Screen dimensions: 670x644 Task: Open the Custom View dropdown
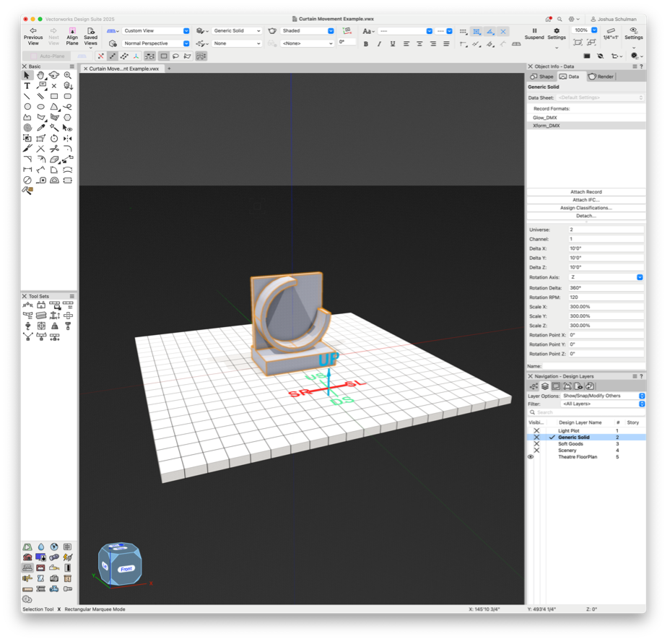click(x=155, y=31)
